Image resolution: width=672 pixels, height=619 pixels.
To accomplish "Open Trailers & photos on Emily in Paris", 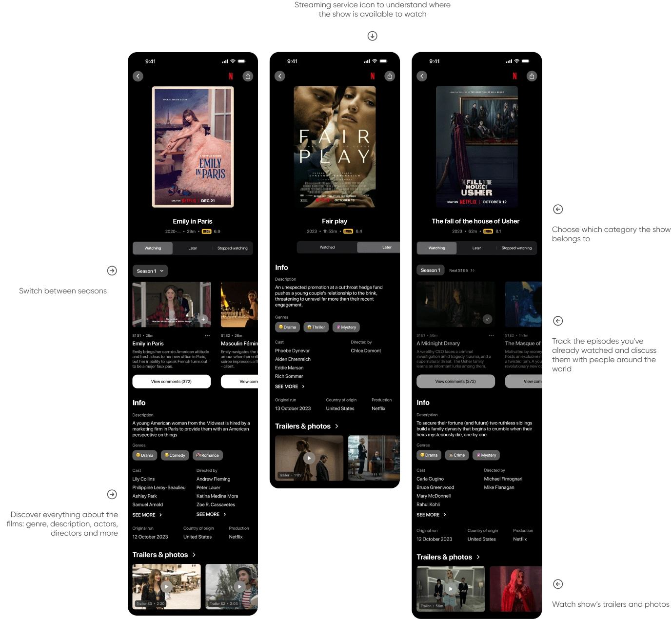I will point(164,555).
